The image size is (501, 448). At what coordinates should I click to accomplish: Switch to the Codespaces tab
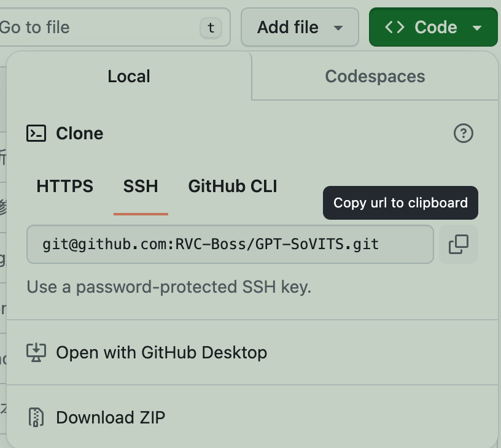(375, 76)
